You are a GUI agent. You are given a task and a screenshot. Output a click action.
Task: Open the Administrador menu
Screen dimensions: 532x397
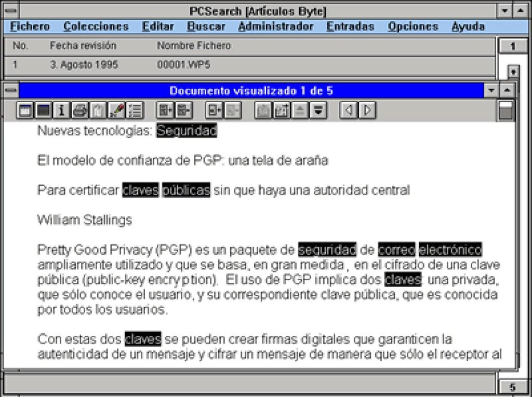pyautogui.click(x=275, y=26)
